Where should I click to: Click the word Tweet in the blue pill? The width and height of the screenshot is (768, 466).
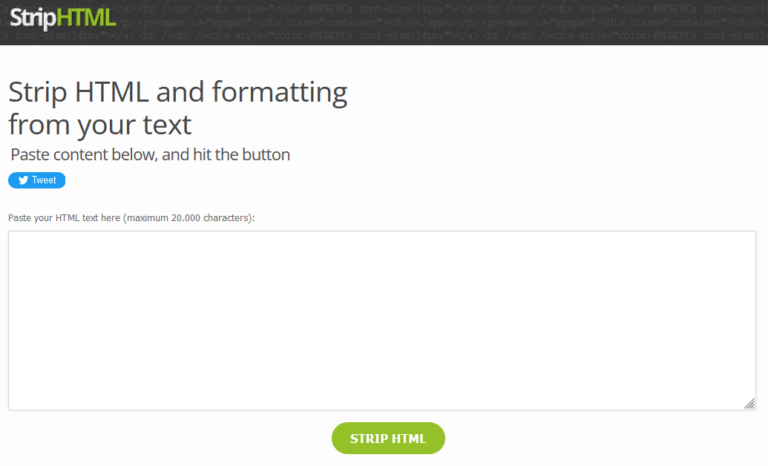pyautogui.click(x=44, y=180)
